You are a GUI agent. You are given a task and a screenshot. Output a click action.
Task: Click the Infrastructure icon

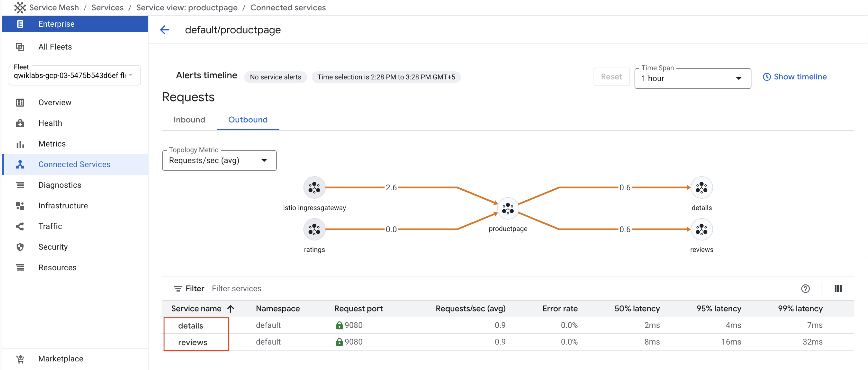pos(20,206)
